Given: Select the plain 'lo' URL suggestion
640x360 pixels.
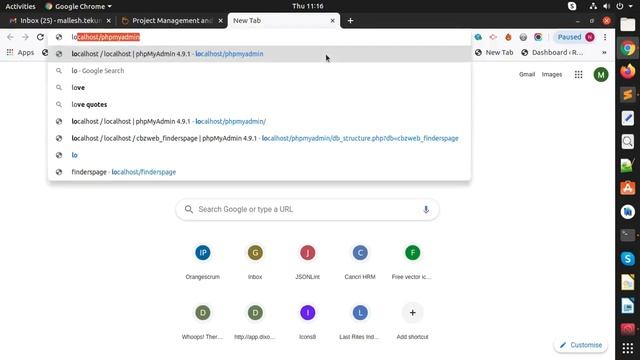Looking at the screenshot, I should [x=259, y=155].
